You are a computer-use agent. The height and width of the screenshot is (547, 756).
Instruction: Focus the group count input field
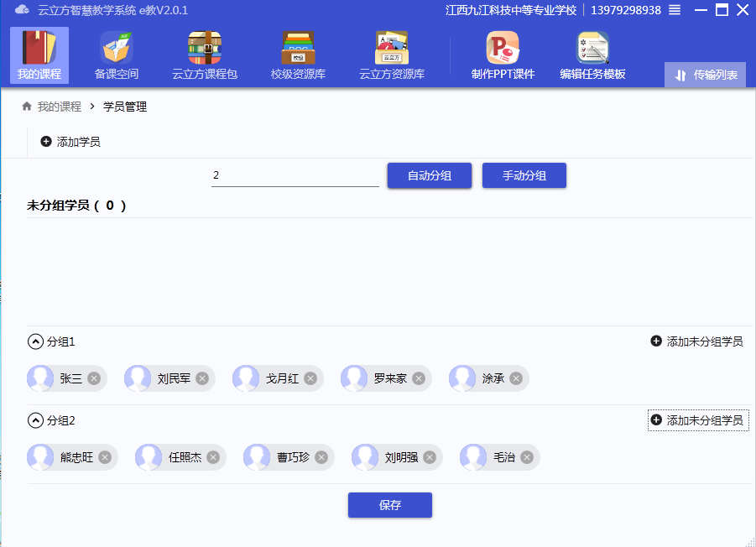tap(295, 176)
